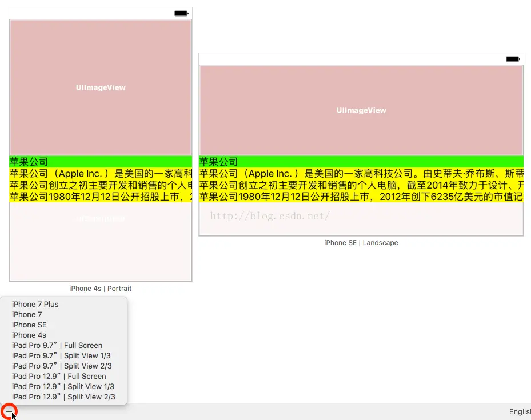Click yellow description text in iPhone 4s preview

coord(101,185)
